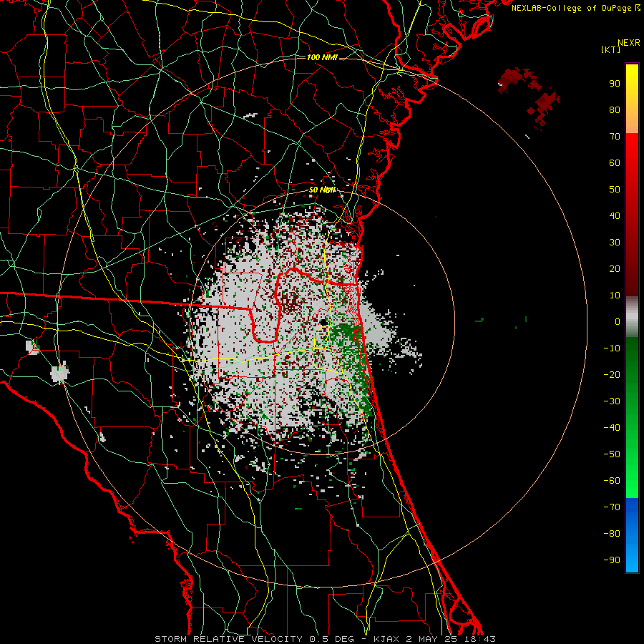The width and height of the screenshot is (644, 644).
Task: Click the 0 value on velocity scale
Action: 618,321
